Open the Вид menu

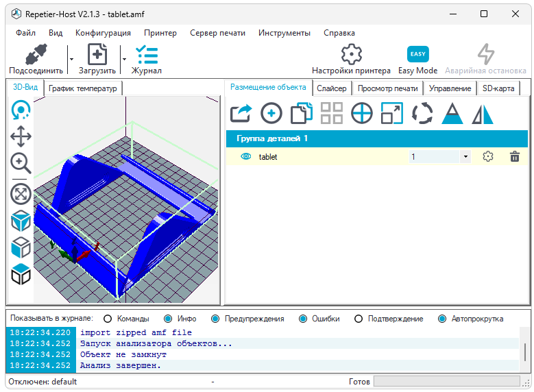56,33
